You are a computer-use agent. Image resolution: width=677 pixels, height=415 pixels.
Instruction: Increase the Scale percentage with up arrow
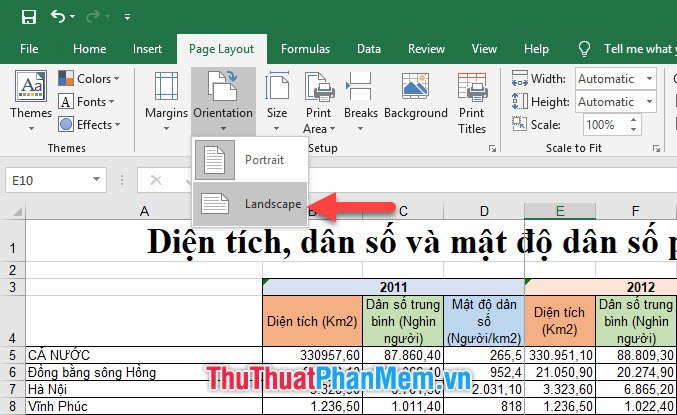[633, 120]
